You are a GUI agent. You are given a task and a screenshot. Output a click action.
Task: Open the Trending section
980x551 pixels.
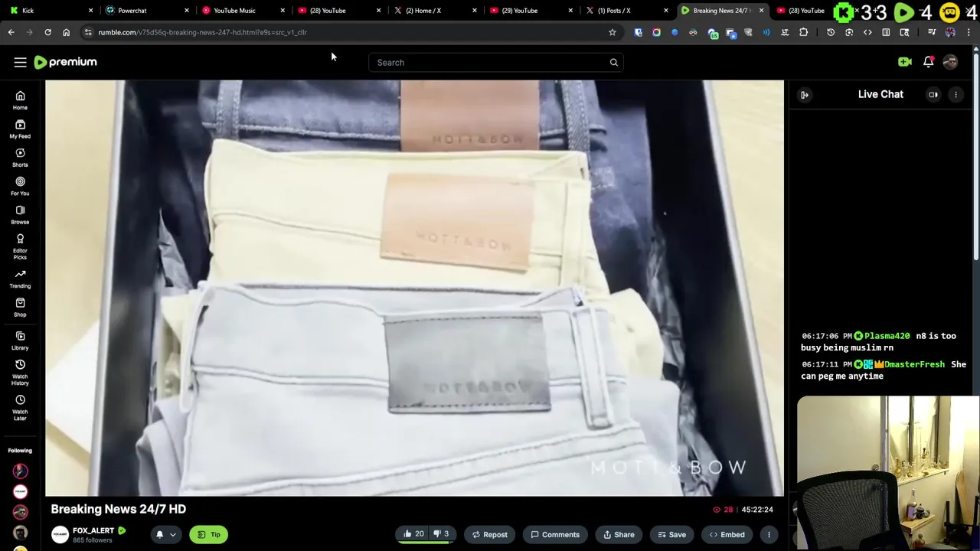click(x=20, y=279)
